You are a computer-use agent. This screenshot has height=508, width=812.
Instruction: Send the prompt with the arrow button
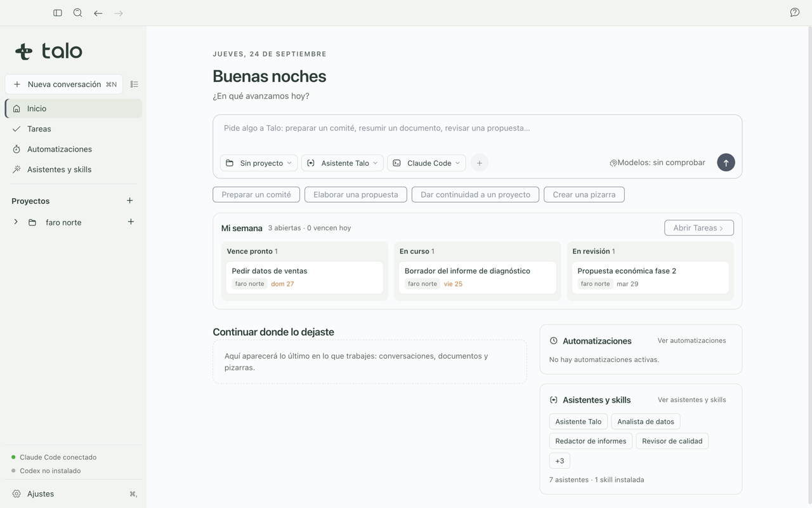(x=726, y=163)
